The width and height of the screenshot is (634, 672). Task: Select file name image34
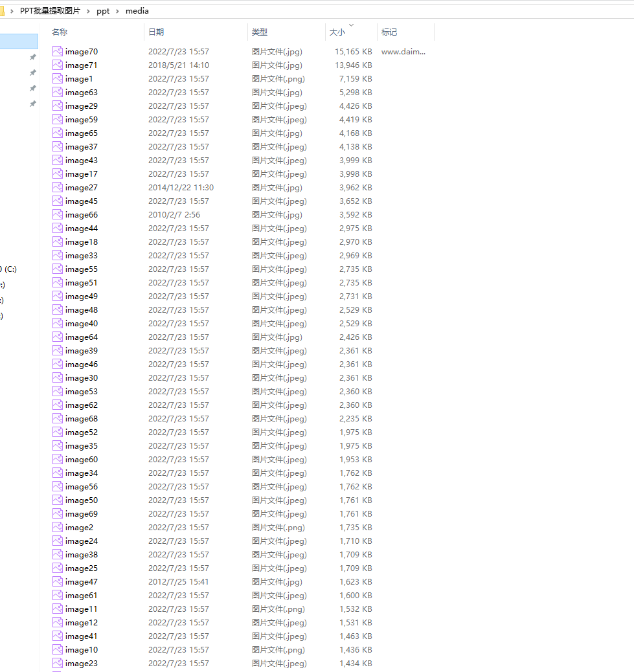coord(82,473)
